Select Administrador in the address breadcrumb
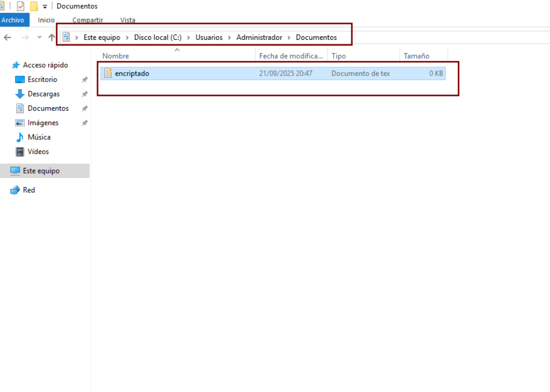550x392 pixels. (x=259, y=37)
